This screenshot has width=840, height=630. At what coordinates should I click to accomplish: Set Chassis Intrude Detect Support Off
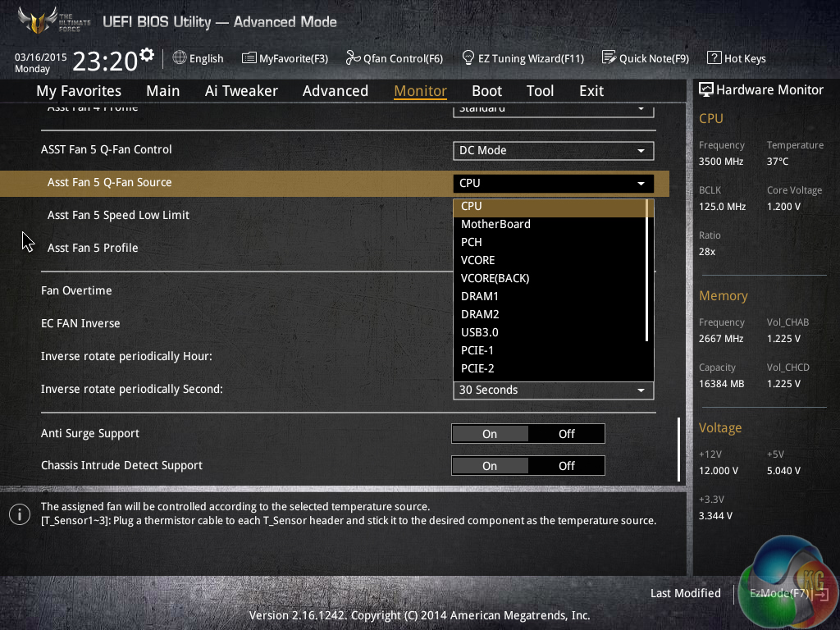[x=566, y=466]
